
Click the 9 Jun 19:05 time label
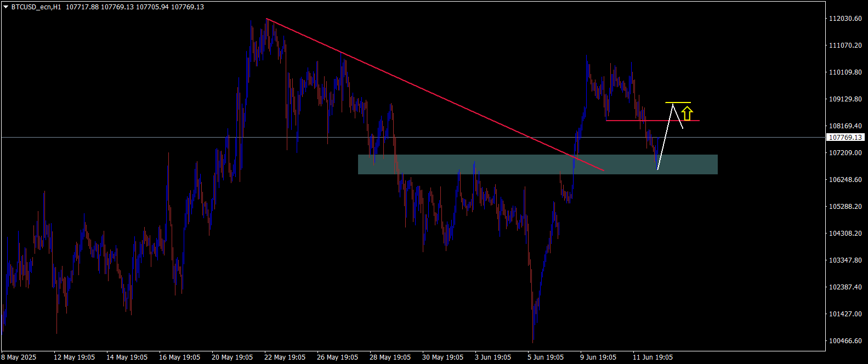point(598,357)
